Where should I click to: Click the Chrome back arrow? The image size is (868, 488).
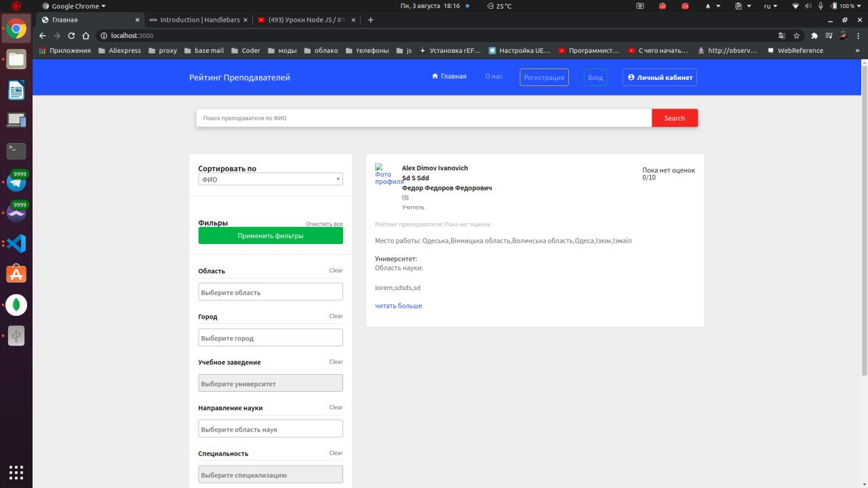42,36
